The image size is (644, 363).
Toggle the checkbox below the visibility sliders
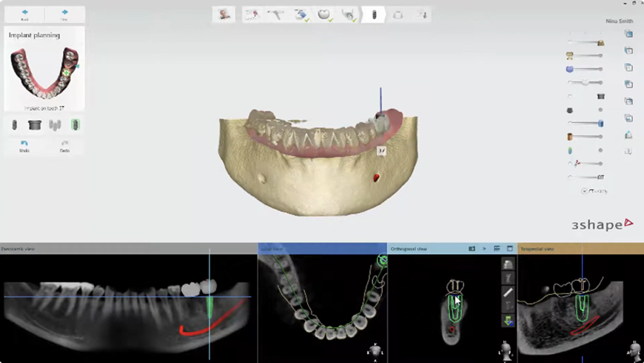[584, 191]
